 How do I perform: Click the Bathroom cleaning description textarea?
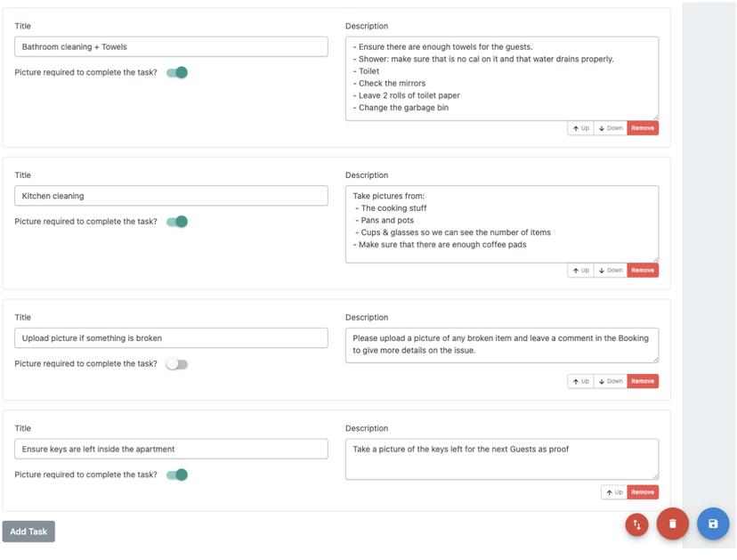click(x=501, y=77)
